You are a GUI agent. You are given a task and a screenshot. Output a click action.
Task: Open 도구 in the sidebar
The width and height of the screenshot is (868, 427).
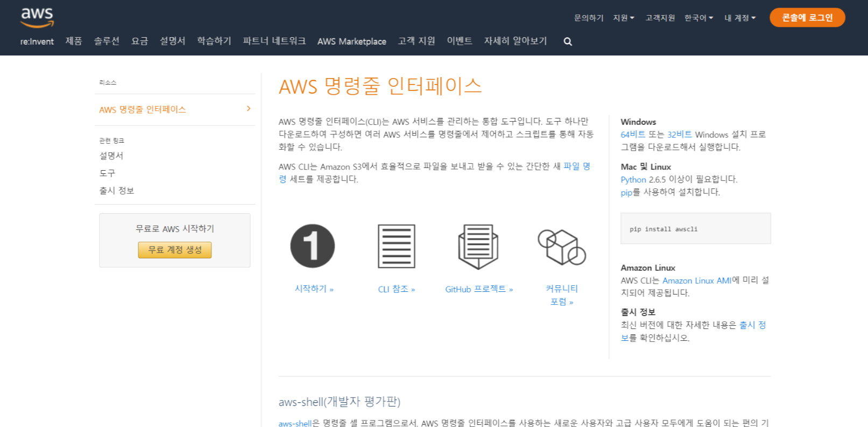point(107,173)
